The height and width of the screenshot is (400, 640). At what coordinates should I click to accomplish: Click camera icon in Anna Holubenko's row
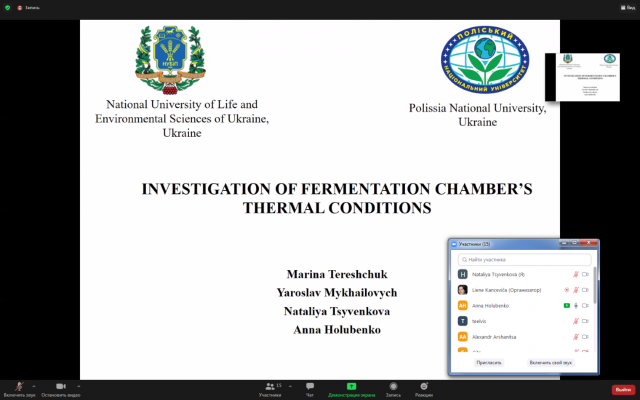585,305
